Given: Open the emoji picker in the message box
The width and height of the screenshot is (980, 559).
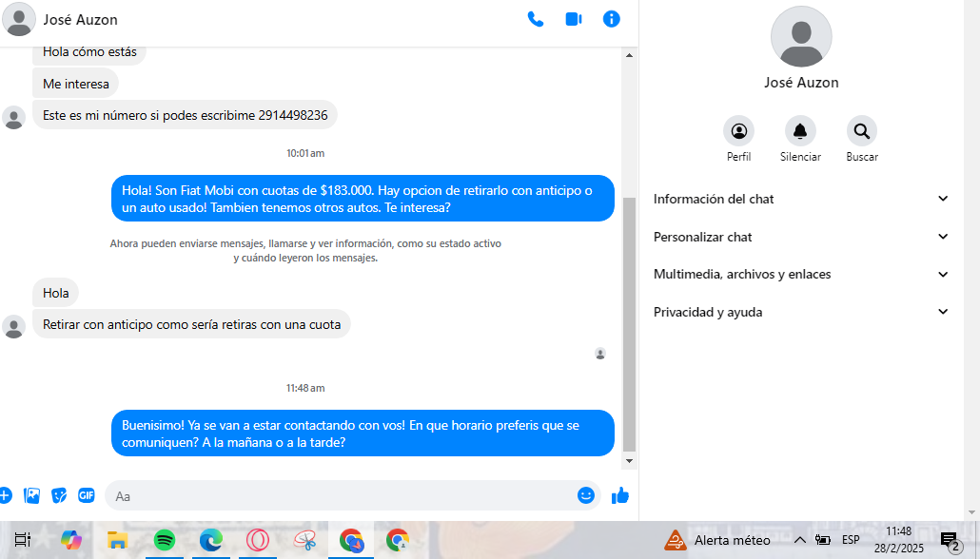Looking at the screenshot, I should 586,495.
